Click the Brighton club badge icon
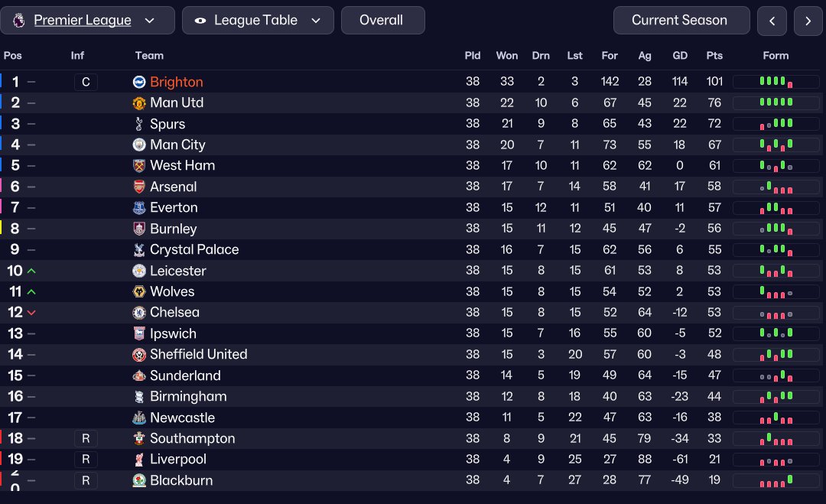The width and height of the screenshot is (826, 504). coord(139,82)
